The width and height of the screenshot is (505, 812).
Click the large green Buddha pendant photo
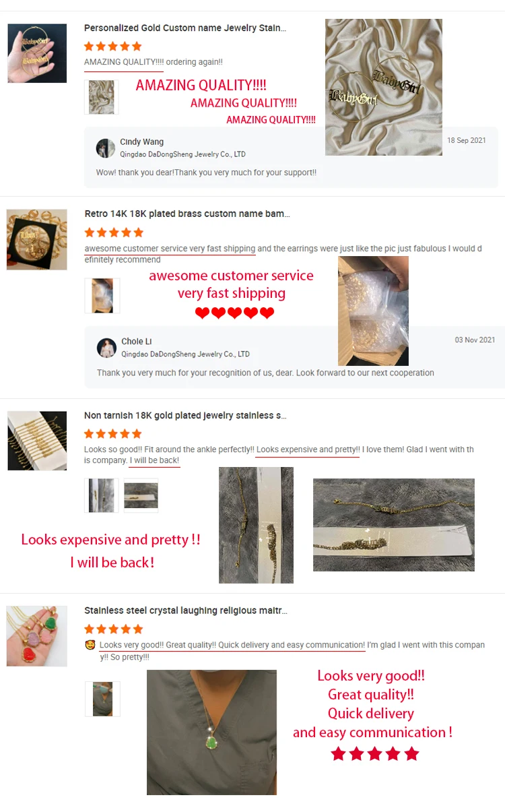coord(211,732)
